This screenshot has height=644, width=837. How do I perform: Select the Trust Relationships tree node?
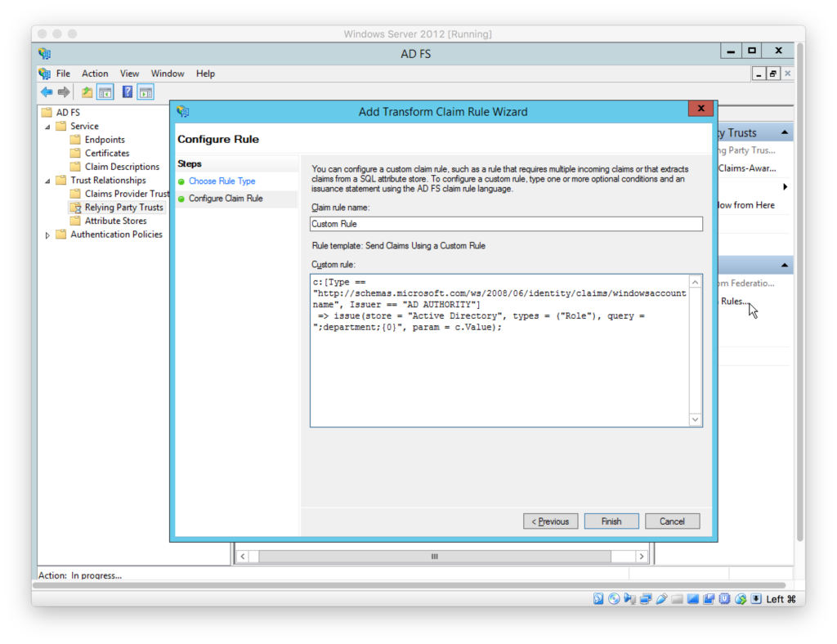tap(108, 181)
